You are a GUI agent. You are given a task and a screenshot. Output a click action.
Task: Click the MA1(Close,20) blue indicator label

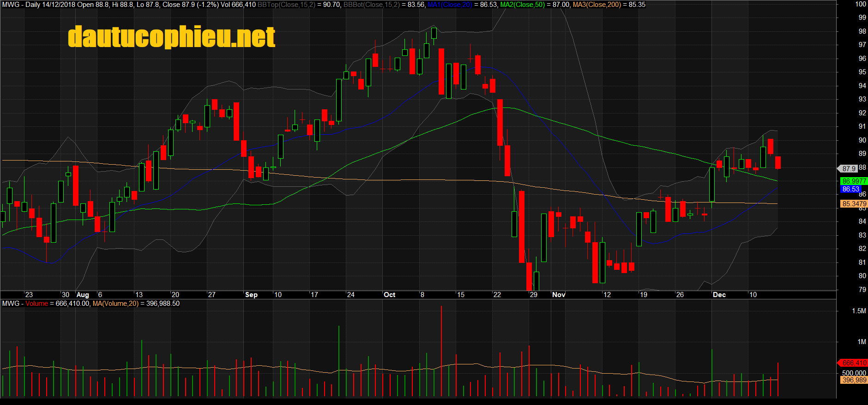point(450,5)
